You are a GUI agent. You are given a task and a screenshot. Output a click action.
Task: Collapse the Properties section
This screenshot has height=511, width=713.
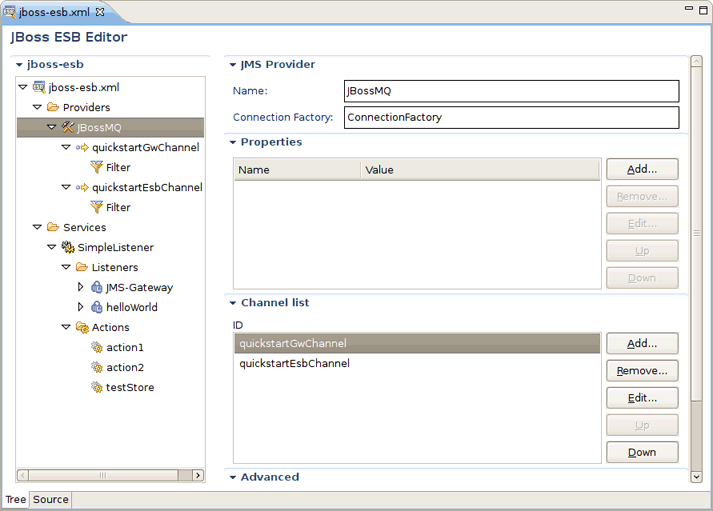pyautogui.click(x=233, y=142)
